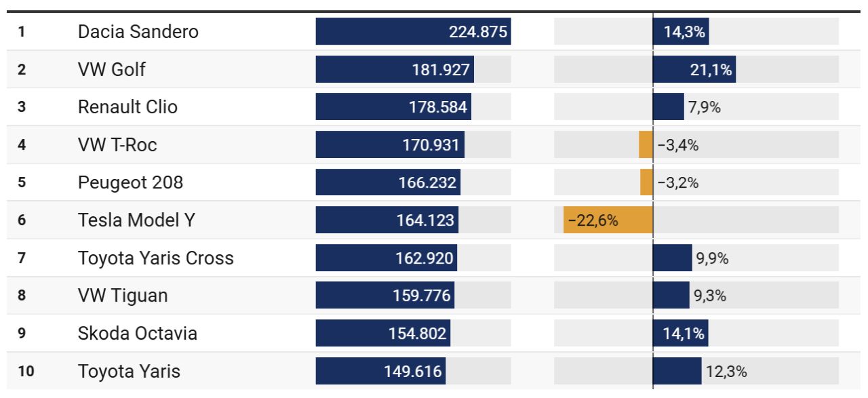868x398 pixels.
Task: Click the −3,4% change value
Action: (678, 144)
